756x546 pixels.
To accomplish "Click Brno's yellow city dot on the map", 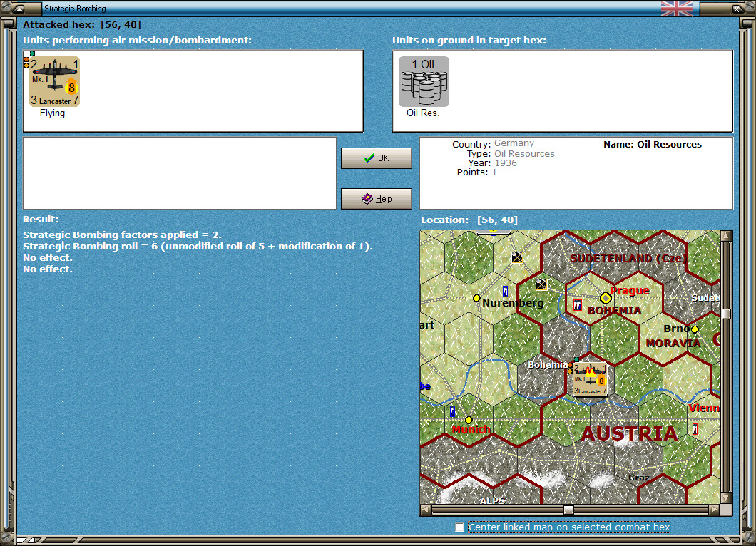I will click(695, 329).
